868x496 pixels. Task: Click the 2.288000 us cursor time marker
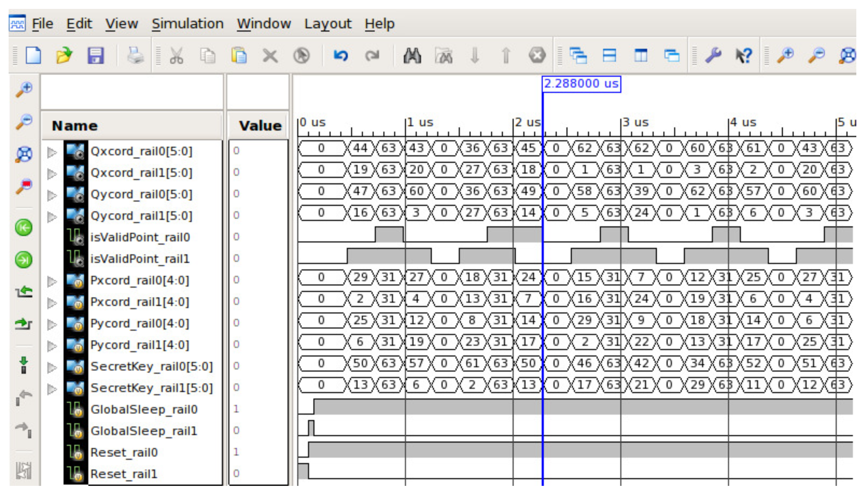pos(581,84)
